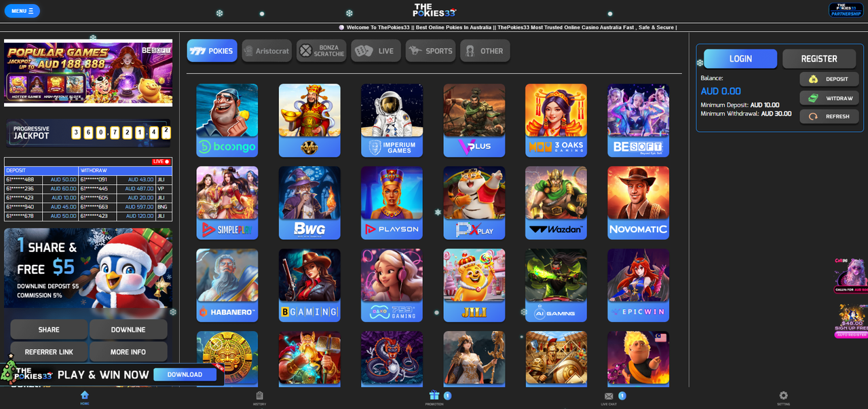Open the PXPlay provider tile
Viewport: 868px width, 409px height.
[x=474, y=203]
